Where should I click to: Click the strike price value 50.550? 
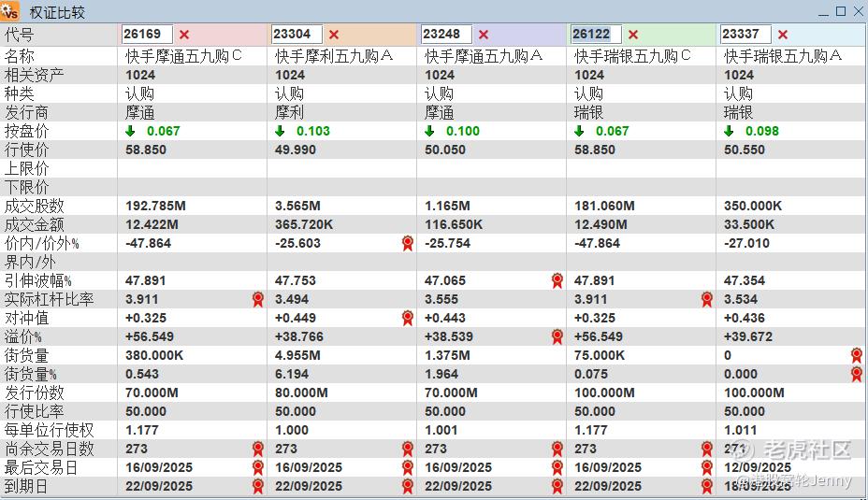pos(745,150)
